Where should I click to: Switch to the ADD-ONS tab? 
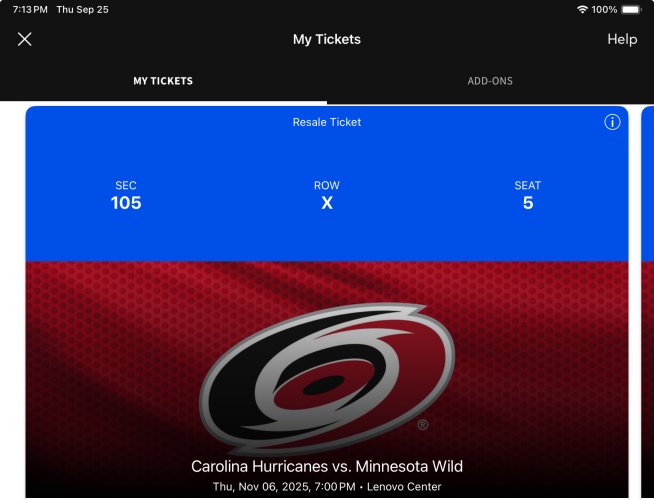[x=490, y=81]
